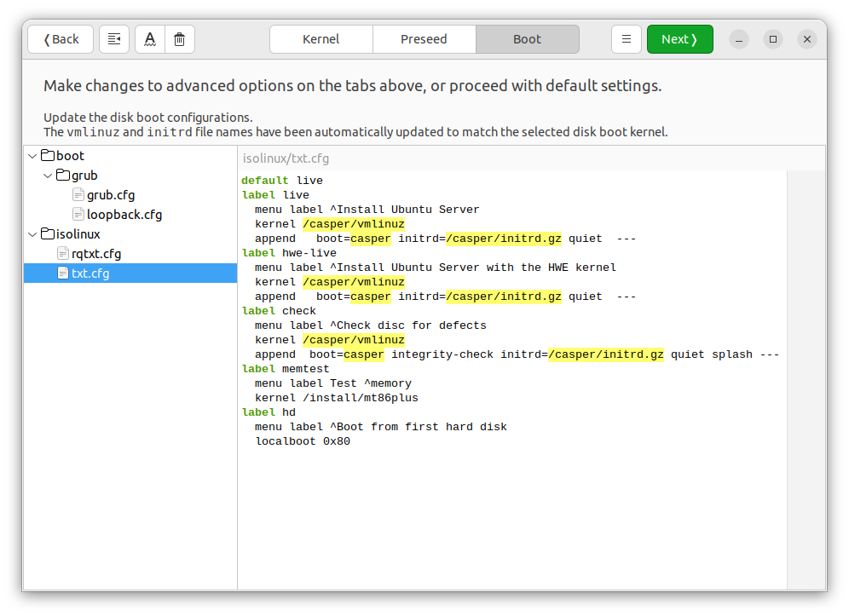Click the trash delete icon

click(x=180, y=38)
